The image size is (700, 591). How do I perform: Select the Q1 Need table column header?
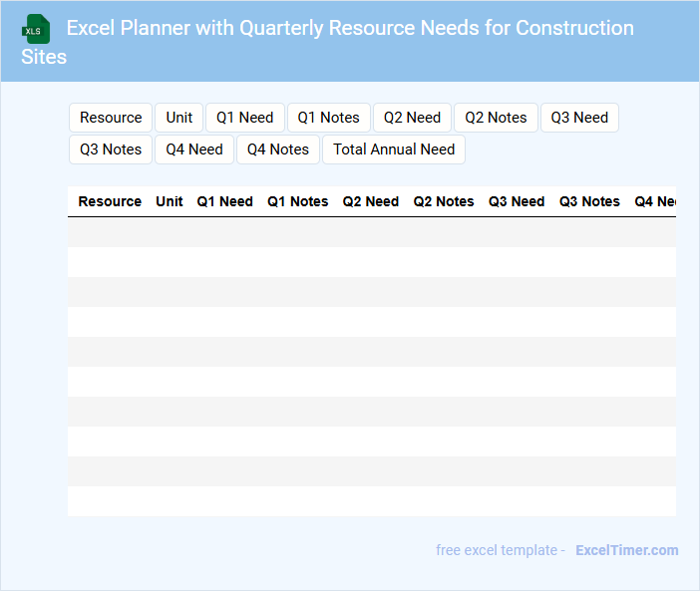click(225, 201)
